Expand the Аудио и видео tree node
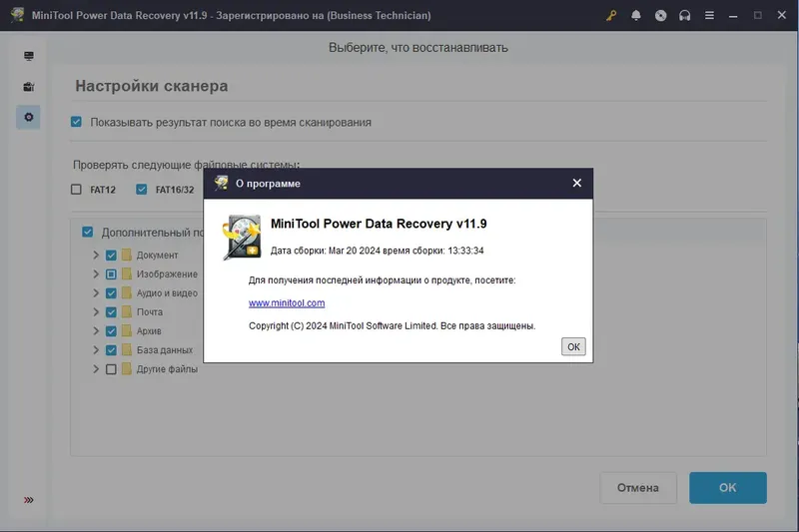This screenshot has height=532, width=799. [96, 292]
